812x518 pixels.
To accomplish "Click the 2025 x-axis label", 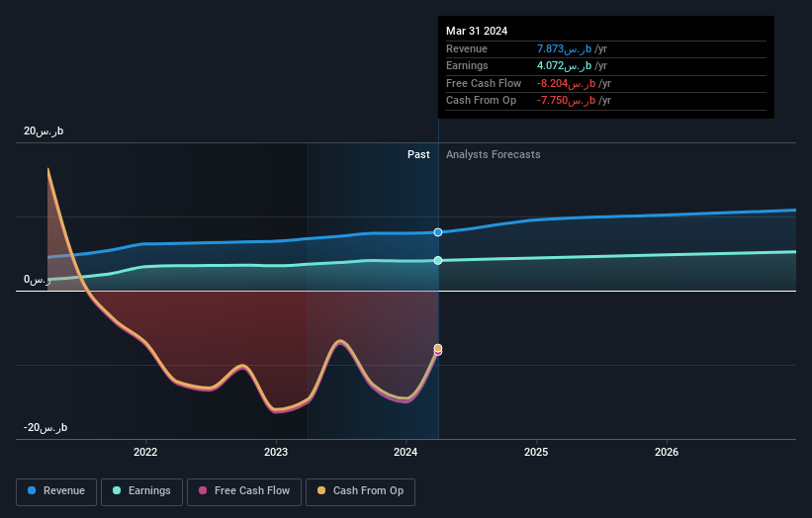I will [536, 452].
